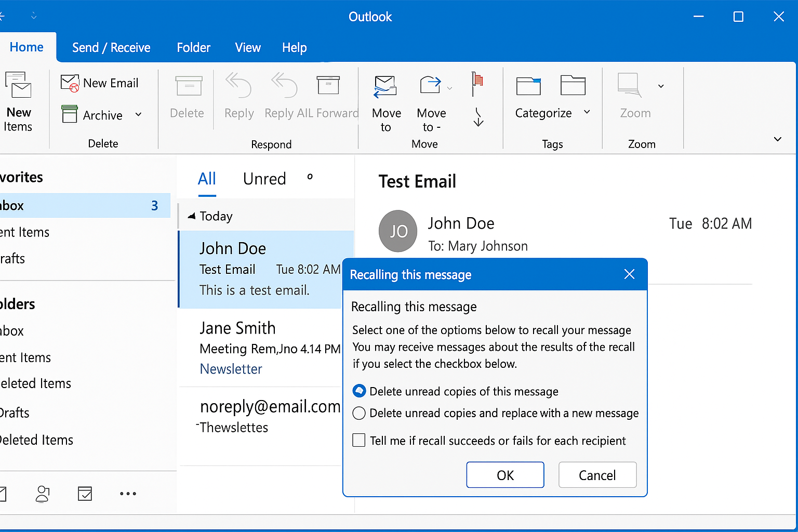Open the Categorize dropdown arrow
The image size is (798, 532).
point(587,112)
